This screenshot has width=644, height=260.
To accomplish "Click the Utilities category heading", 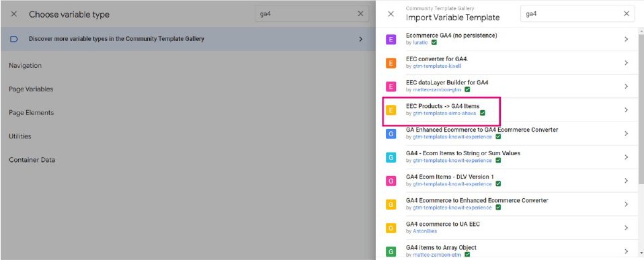I will coord(20,136).
